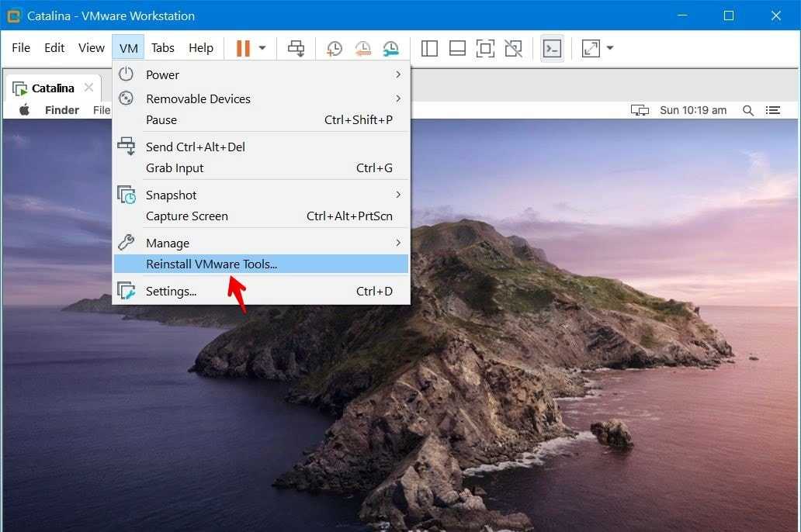
Task: Click Reinstall VMware Tools menu item
Action: 261,264
